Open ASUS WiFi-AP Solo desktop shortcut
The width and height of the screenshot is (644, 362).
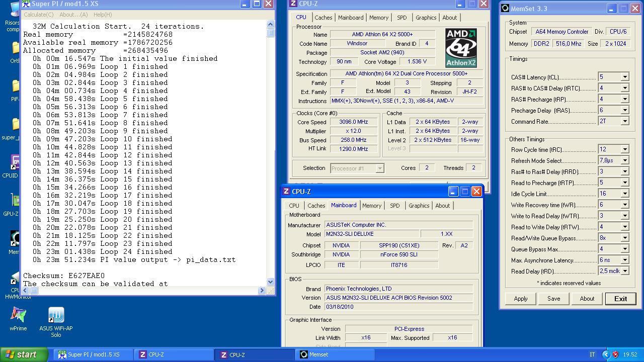[x=56, y=322]
